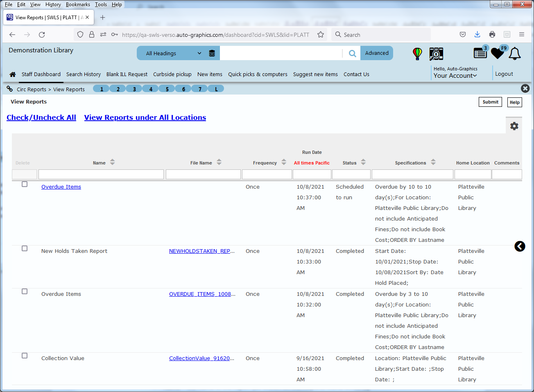Open the File menu
This screenshot has height=392, width=534.
tap(9, 5)
